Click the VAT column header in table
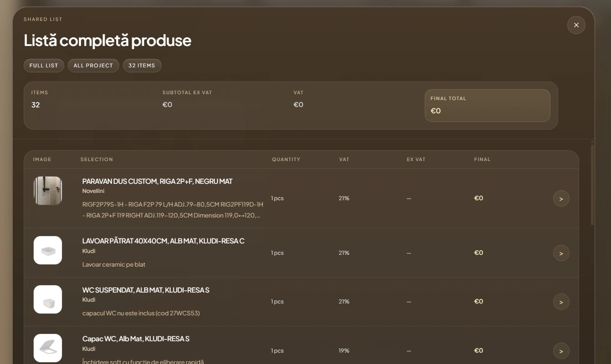 tap(344, 159)
